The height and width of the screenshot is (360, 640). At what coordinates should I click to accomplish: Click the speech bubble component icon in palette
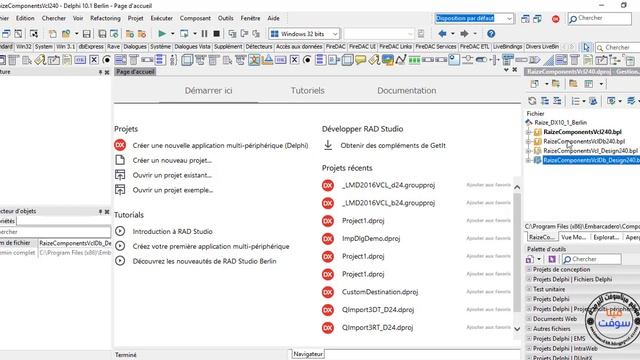[x=360, y=60]
